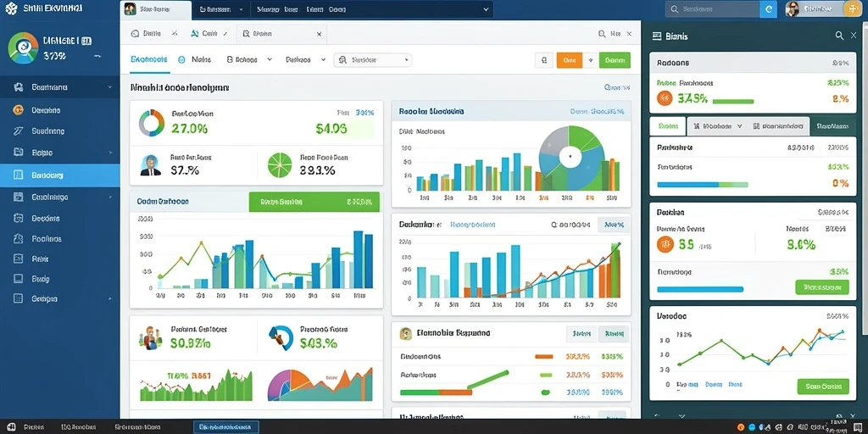Open the magnifier icon at the right end of the document tab row
The height and width of the screenshot is (434, 868).
[x=602, y=34]
